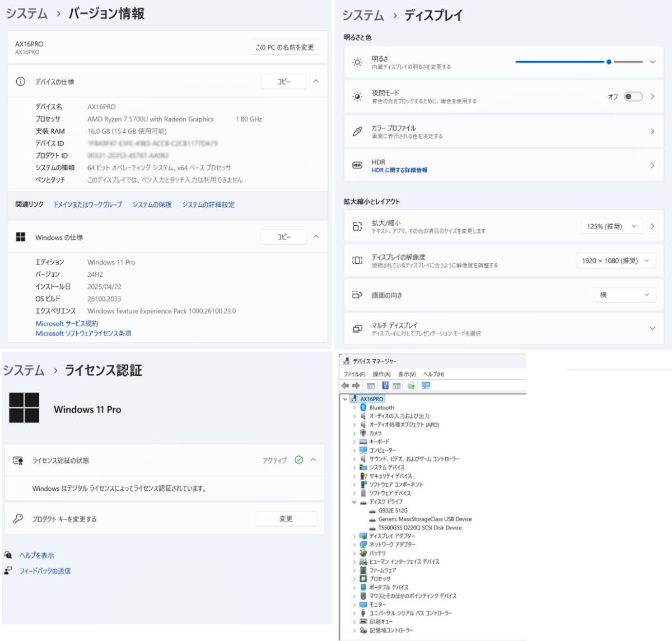Click the monitor scan-hardware icon in Device Manager toolbar

(x=426, y=385)
